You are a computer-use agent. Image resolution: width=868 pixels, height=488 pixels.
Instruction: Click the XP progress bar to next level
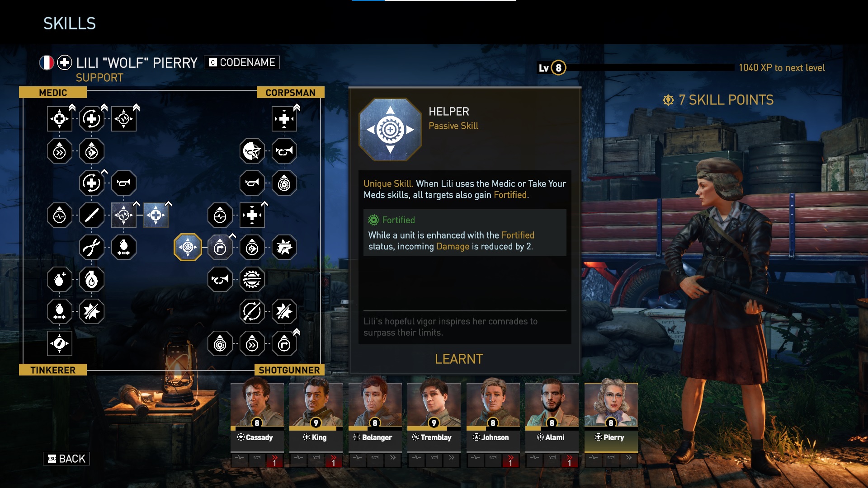coord(650,68)
